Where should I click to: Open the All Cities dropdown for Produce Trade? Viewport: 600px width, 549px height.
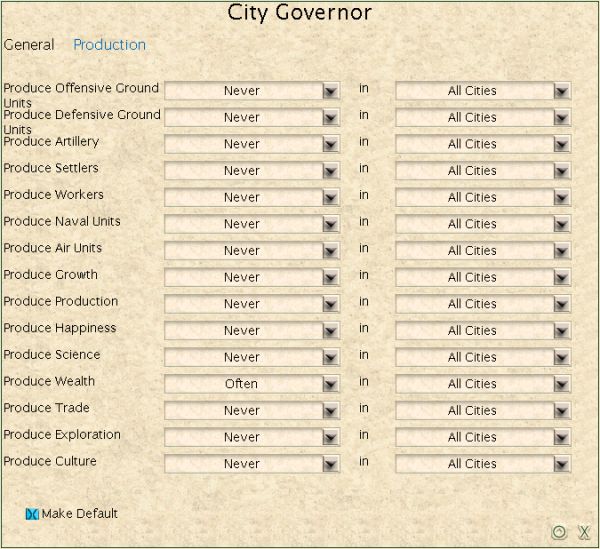click(x=482, y=411)
